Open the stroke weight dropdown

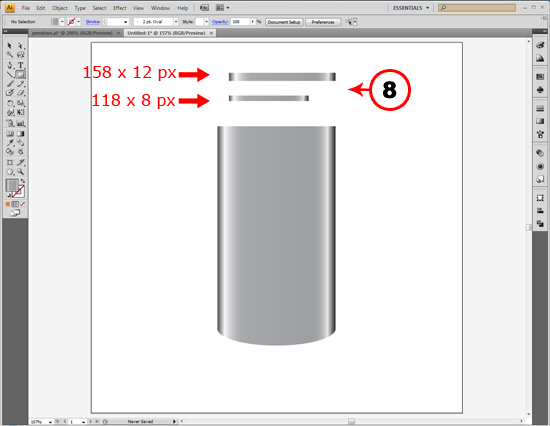pyautogui.click(x=125, y=22)
